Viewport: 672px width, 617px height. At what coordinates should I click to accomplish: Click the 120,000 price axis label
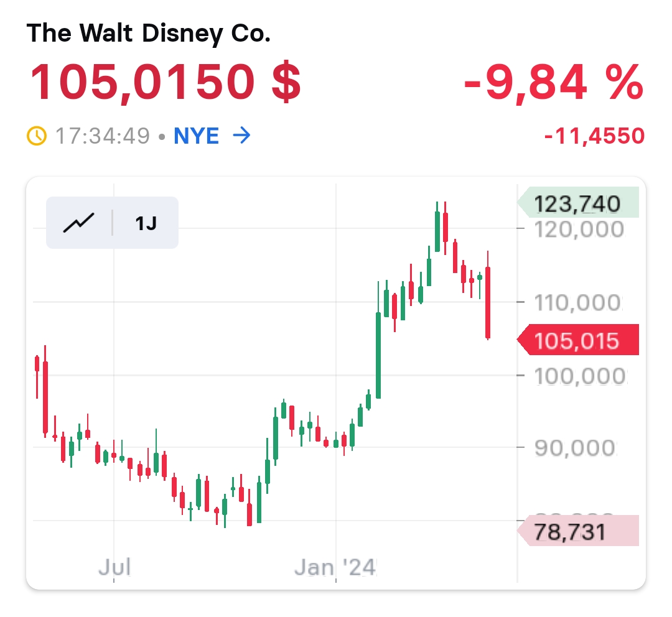click(x=579, y=230)
